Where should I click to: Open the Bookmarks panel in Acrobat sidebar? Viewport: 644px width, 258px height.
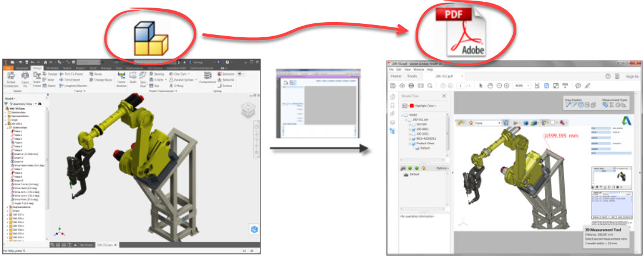pos(392,105)
